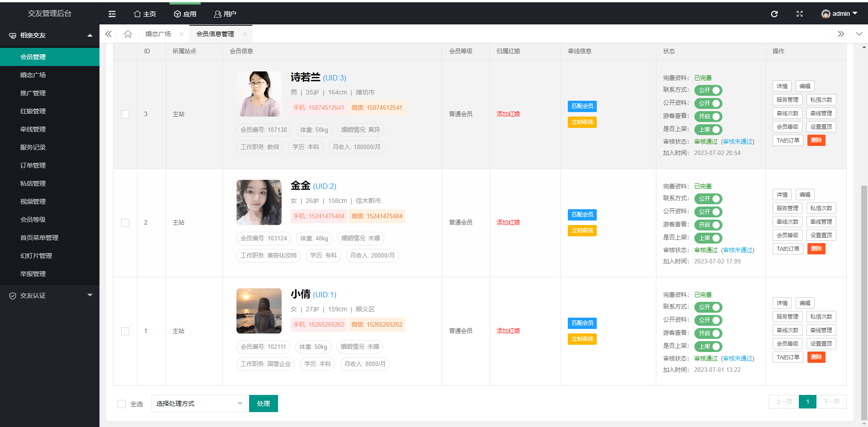Click the vertical scrollbar on the right
Screen dimensions: 868x427
click(x=864, y=303)
